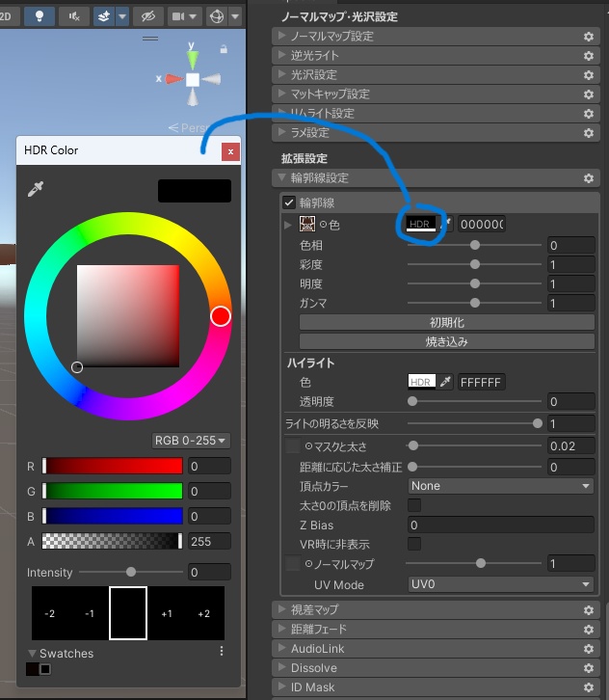Click the red R channel slider
Viewport: 609px width, 700px height.
113,466
